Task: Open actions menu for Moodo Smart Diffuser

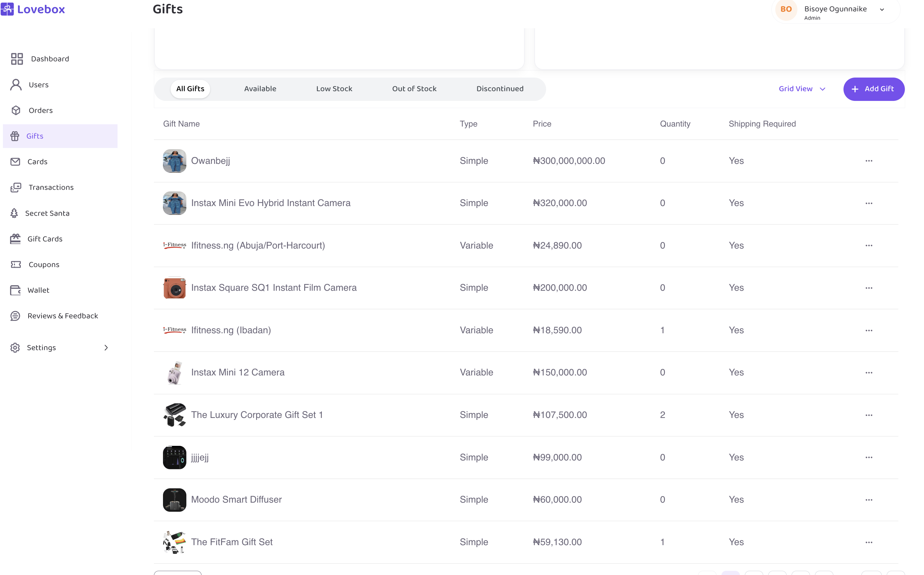Action: (x=868, y=500)
